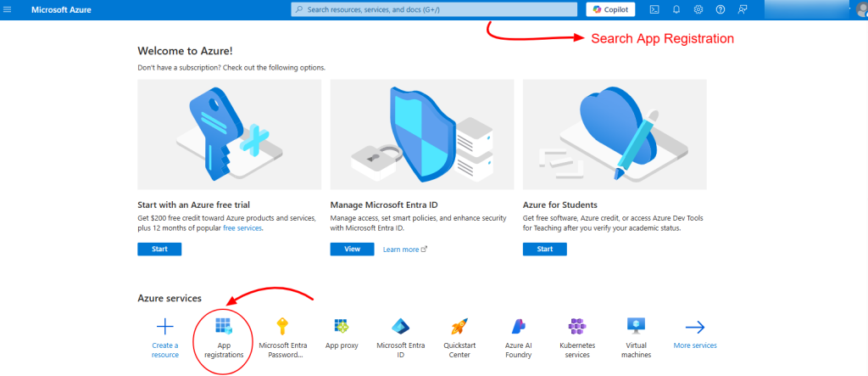Open the Azure AI Foundry icon
The width and height of the screenshot is (868, 376).
[518, 327]
